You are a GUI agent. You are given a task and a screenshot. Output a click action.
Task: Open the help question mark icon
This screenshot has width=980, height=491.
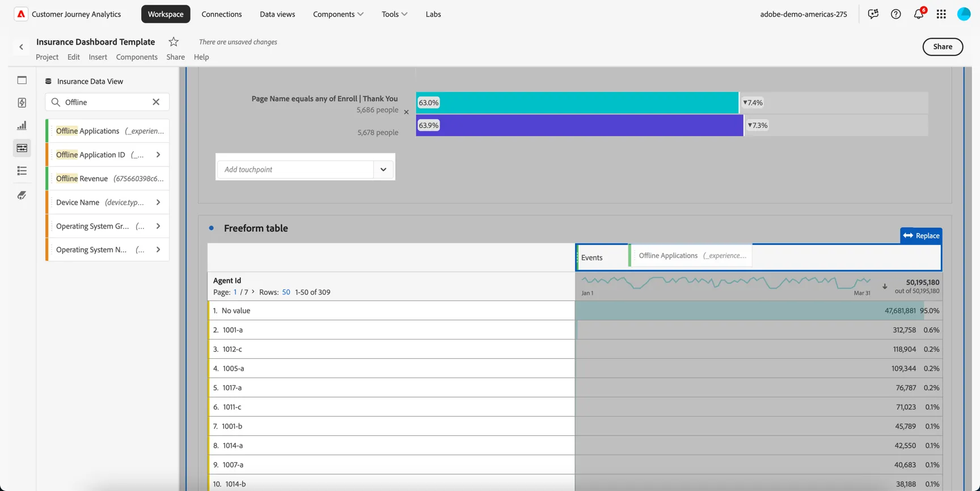895,14
